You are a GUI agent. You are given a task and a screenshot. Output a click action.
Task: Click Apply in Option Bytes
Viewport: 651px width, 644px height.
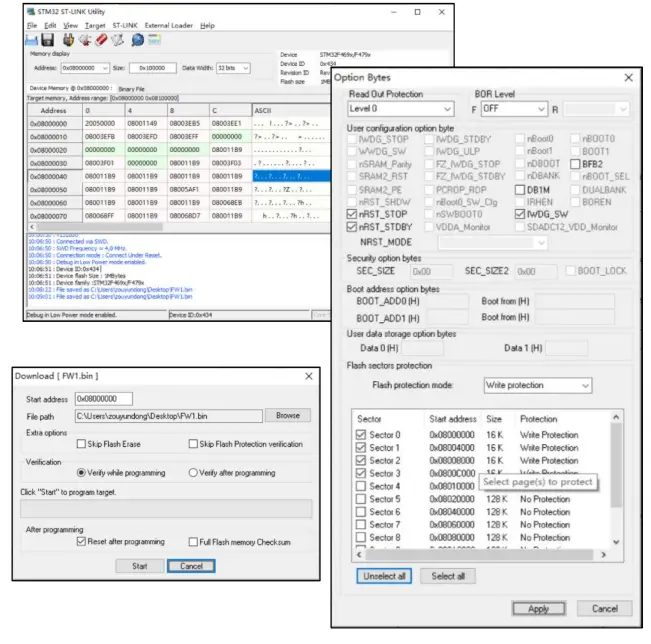click(538, 609)
